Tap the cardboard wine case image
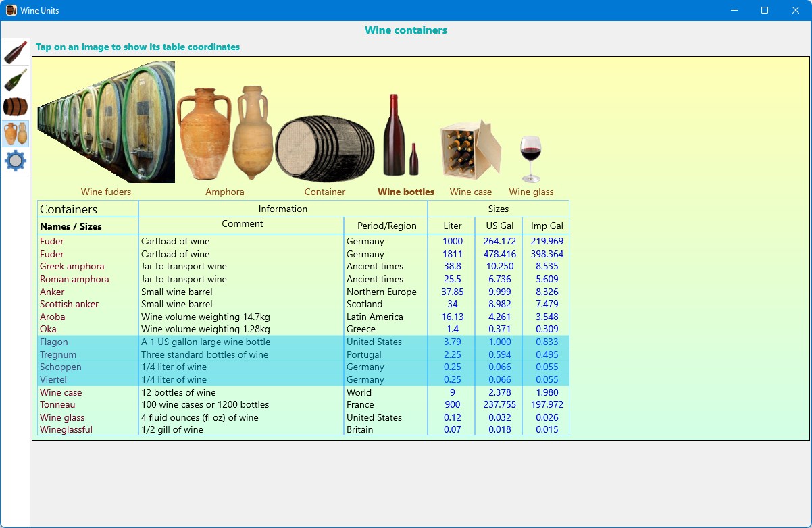The image size is (812, 528). [x=471, y=149]
